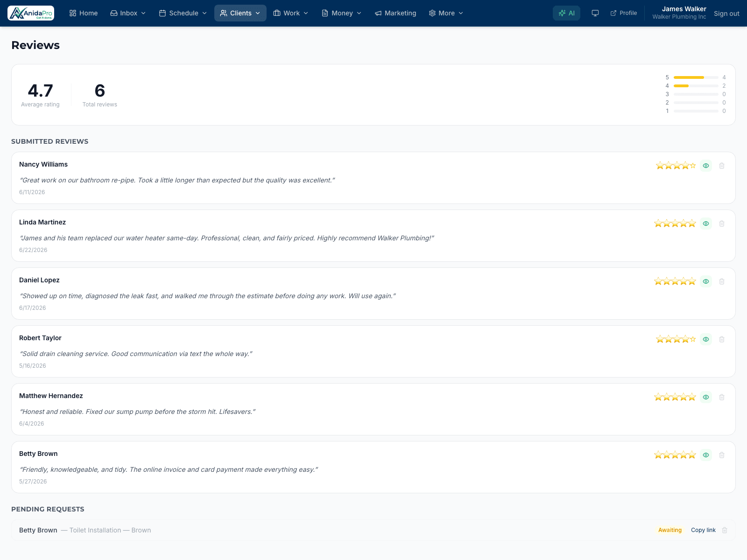This screenshot has width=747, height=560.
Task: Delete Daniel Lopez's review
Action: tap(722, 281)
